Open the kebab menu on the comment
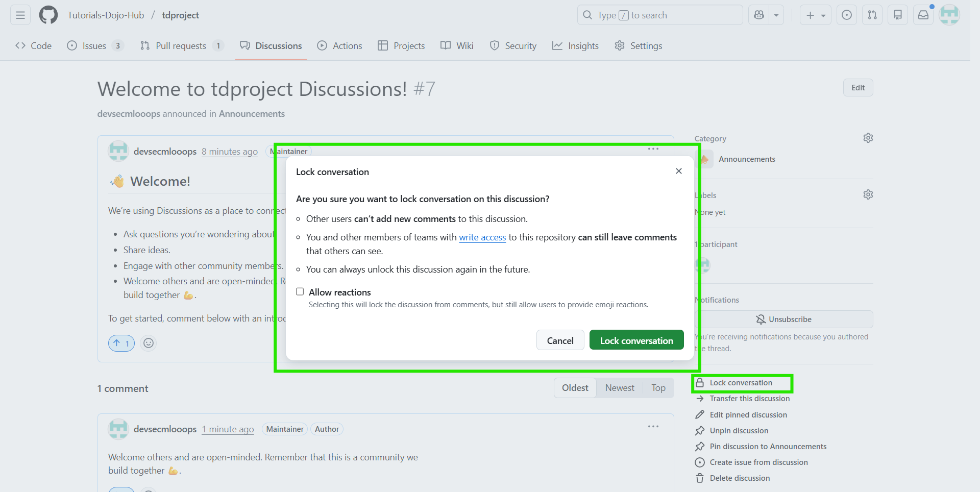The image size is (980, 492). click(x=653, y=427)
